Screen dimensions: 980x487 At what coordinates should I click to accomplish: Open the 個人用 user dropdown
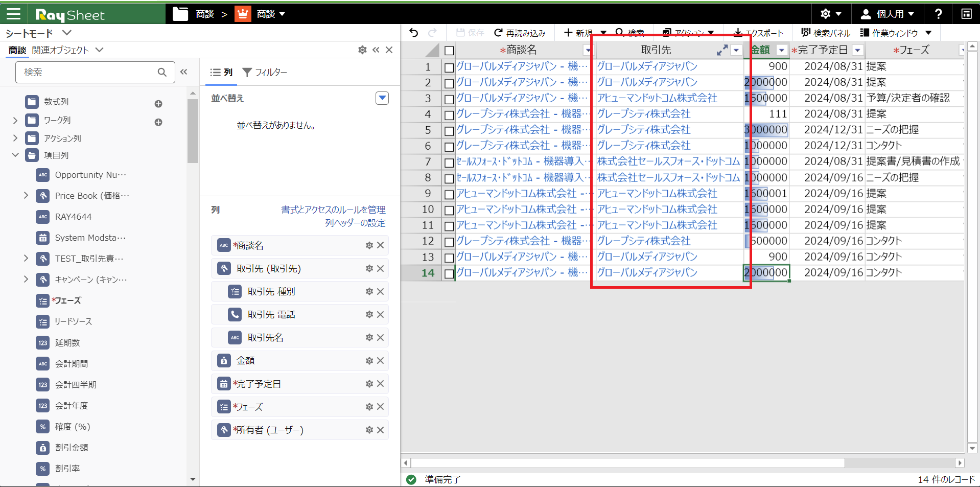point(886,14)
